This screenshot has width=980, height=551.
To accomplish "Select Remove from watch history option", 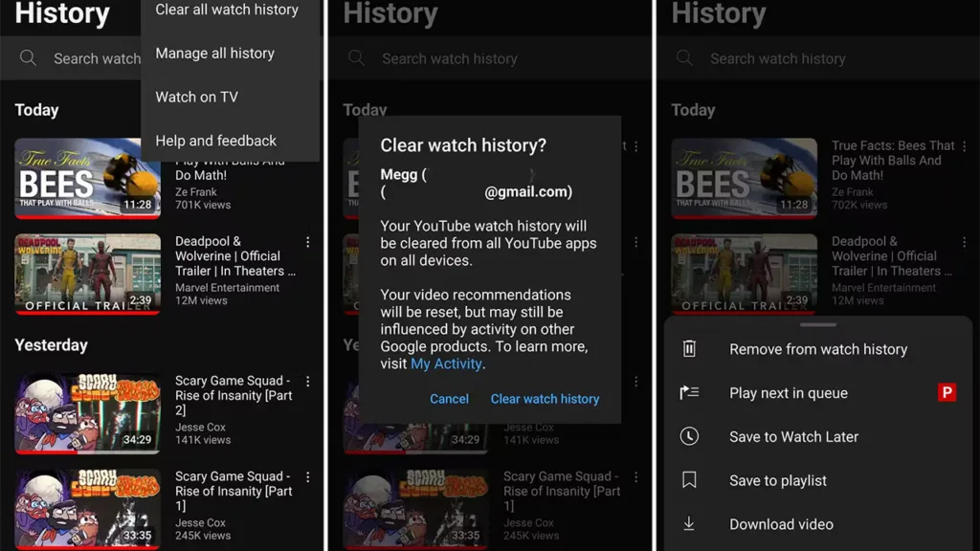I will coord(818,349).
